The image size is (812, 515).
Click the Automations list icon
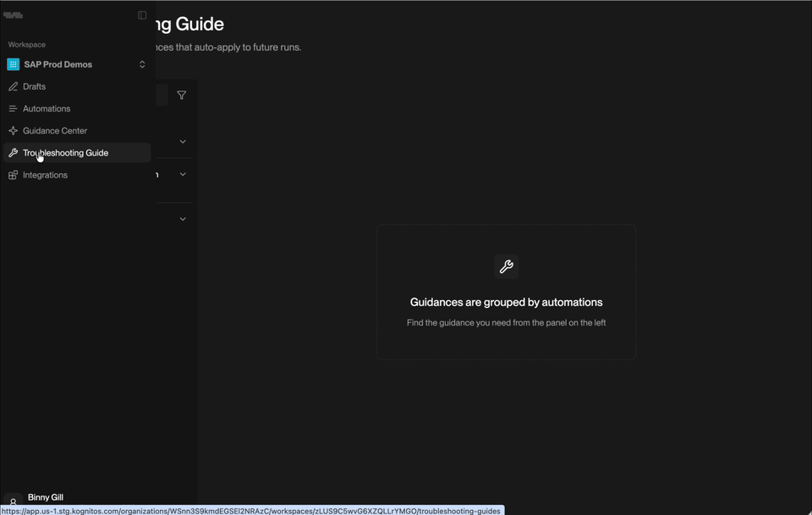tap(12, 107)
